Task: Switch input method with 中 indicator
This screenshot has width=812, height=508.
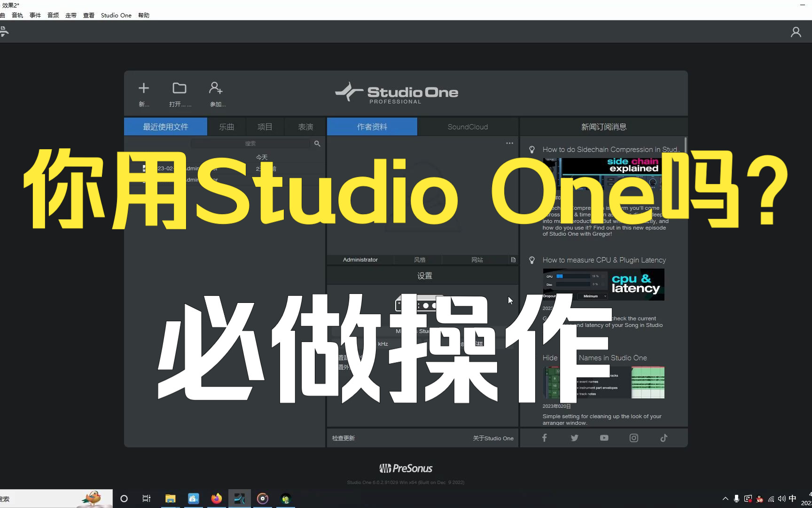Action: coord(793,499)
